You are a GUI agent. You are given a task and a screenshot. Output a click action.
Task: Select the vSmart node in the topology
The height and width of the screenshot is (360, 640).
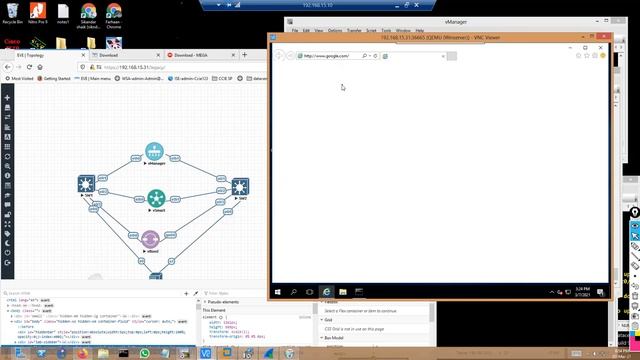[x=156, y=198]
